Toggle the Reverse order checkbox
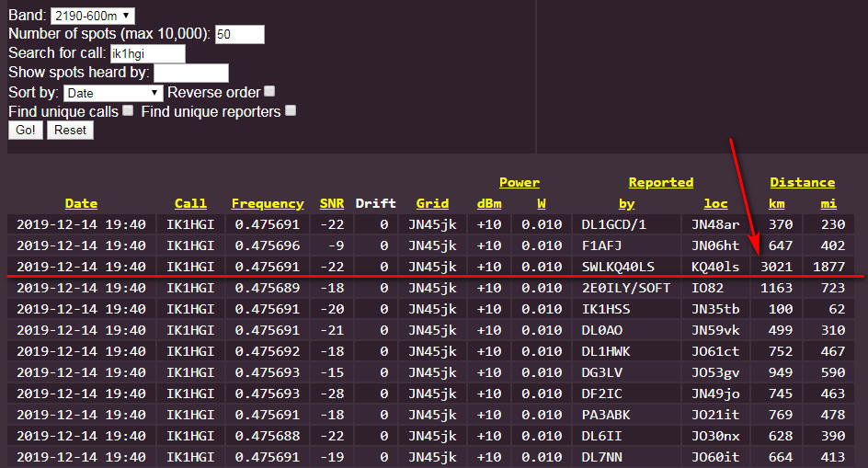The width and height of the screenshot is (868, 468). (x=269, y=91)
